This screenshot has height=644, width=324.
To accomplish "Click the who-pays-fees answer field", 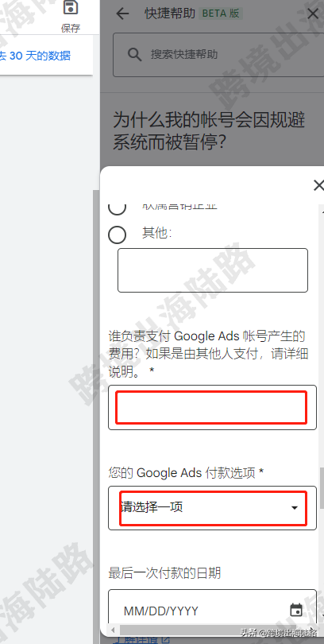I will tap(213, 407).
